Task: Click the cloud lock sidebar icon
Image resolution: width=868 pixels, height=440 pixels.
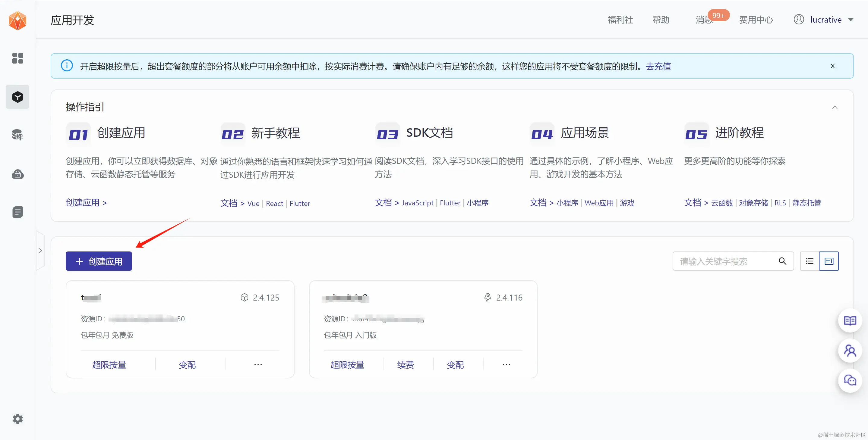Action: [x=17, y=174]
